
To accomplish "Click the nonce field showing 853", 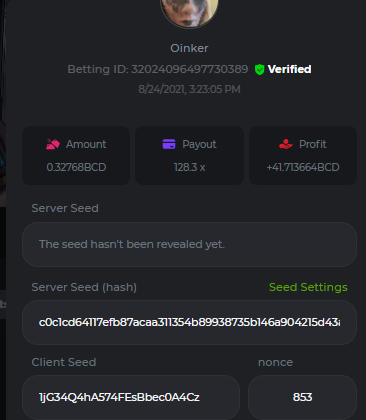I will coord(302,397).
